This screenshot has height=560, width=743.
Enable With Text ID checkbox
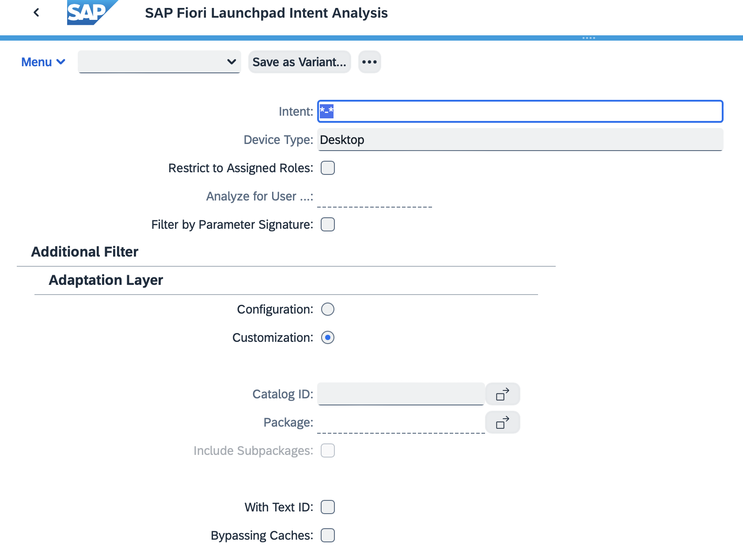coord(328,507)
